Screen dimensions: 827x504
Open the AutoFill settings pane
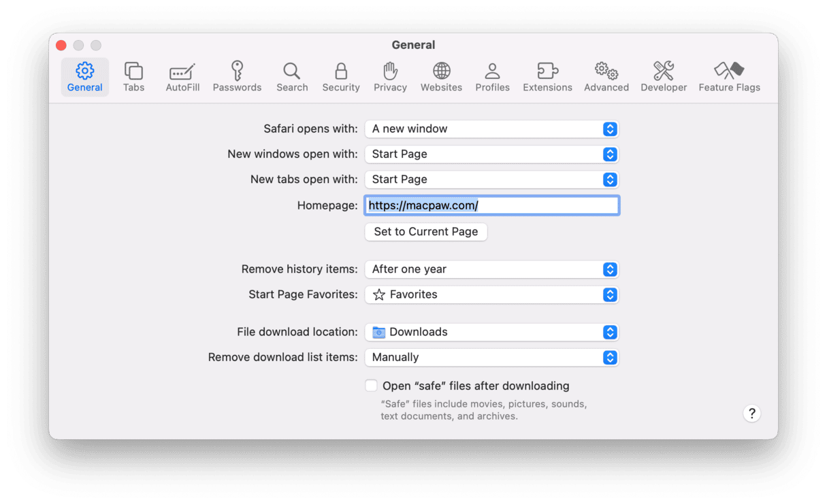click(182, 77)
